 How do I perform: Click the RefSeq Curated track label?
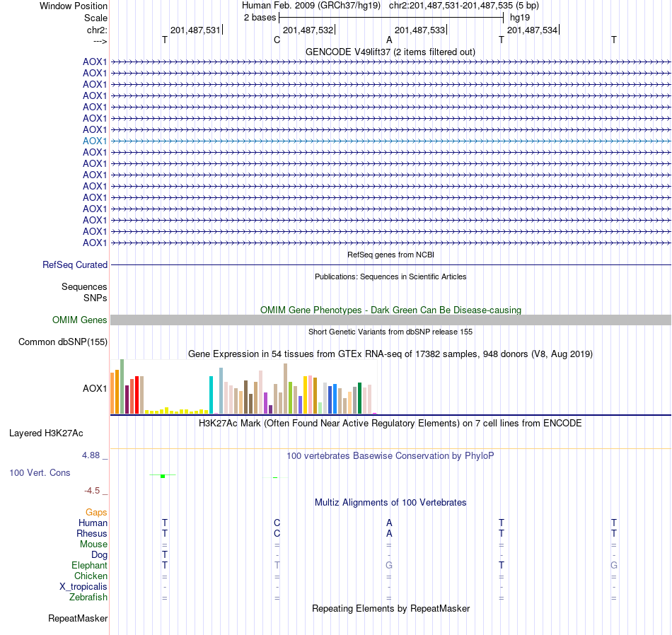(75, 264)
